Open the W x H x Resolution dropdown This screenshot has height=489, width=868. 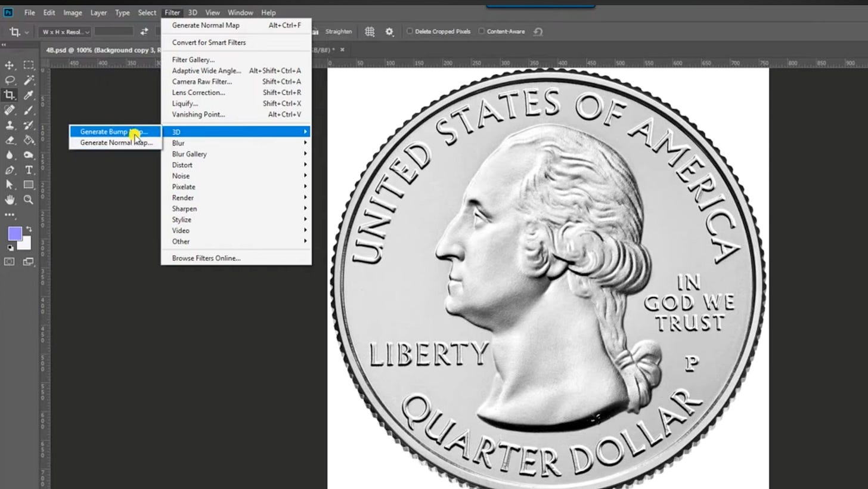64,31
